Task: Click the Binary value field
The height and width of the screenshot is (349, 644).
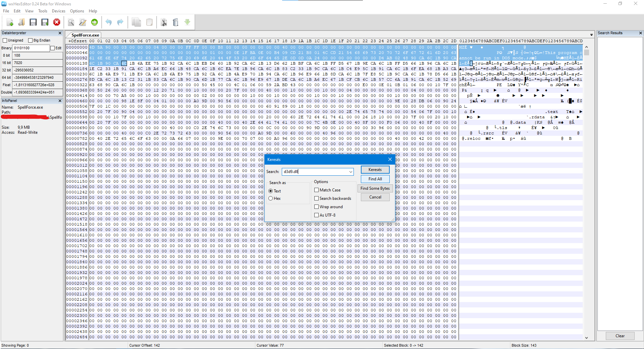Action: (31, 48)
